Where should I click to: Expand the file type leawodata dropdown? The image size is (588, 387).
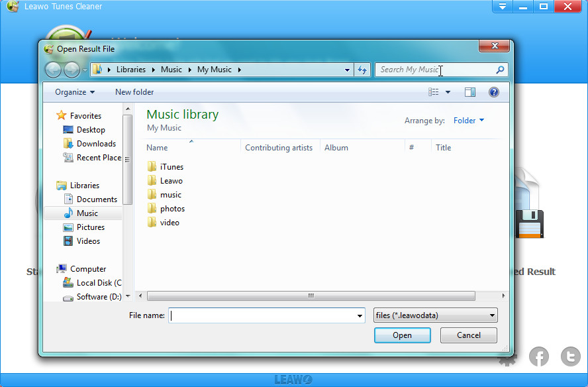point(491,316)
